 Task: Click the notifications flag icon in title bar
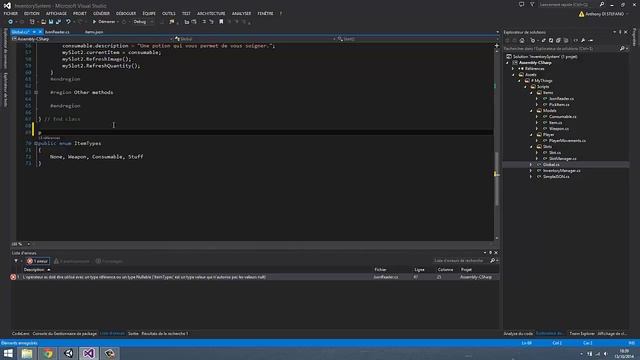pos(532,4)
